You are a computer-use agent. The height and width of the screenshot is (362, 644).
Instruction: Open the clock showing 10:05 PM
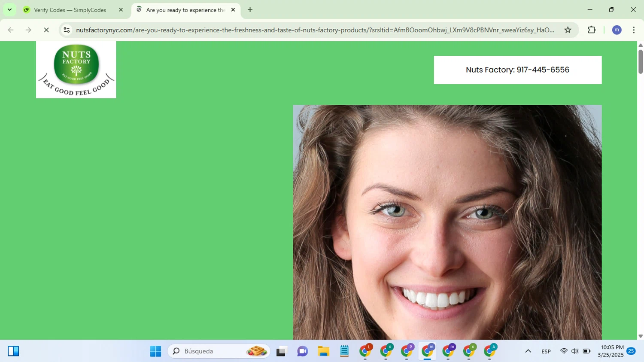point(611,351)
